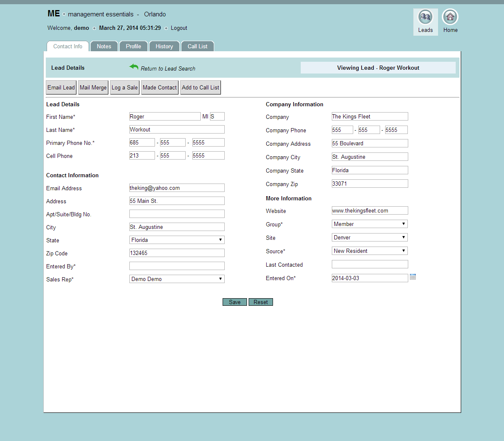Click the Email Lead button
504x441 pixels.
pyautogui.click(x=61, y=87)
